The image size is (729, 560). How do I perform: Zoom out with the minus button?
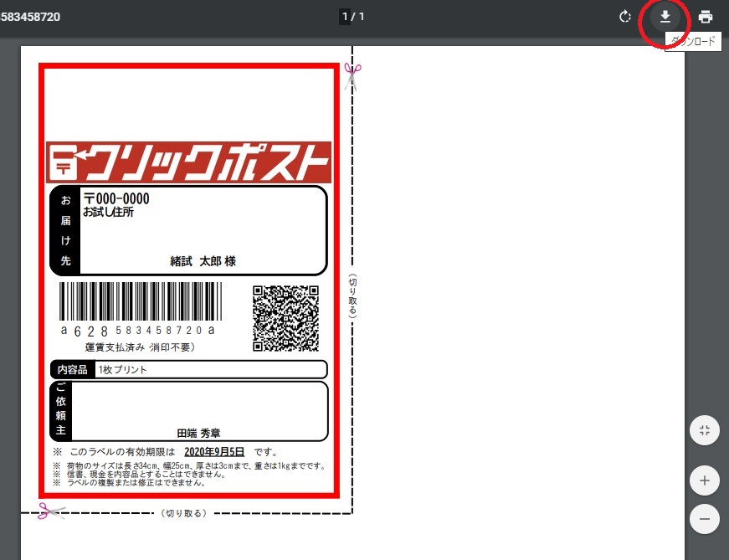coord(705,519)
